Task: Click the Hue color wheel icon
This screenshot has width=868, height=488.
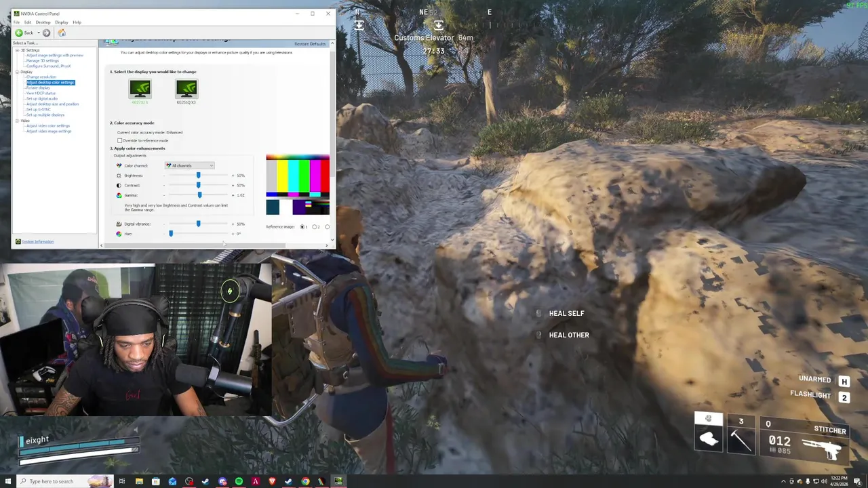Action: tap(119, 234)
